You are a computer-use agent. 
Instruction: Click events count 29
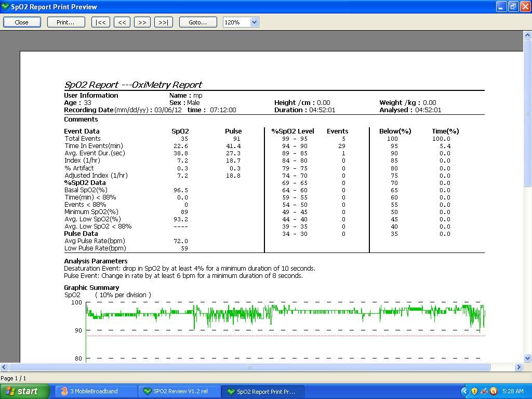(x=342, y=146)
